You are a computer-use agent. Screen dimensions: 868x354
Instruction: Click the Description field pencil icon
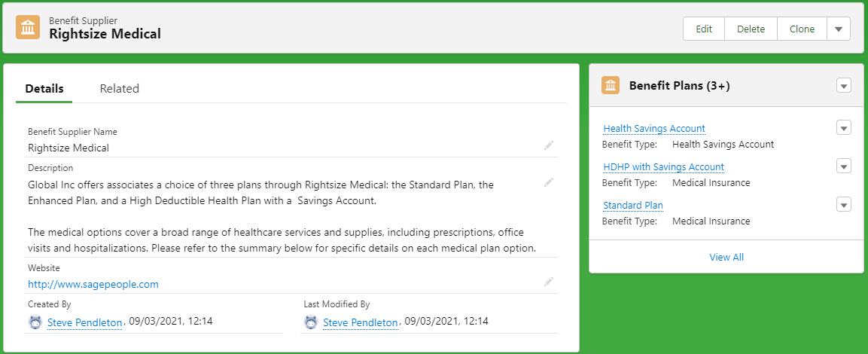[x=549, y=182]
